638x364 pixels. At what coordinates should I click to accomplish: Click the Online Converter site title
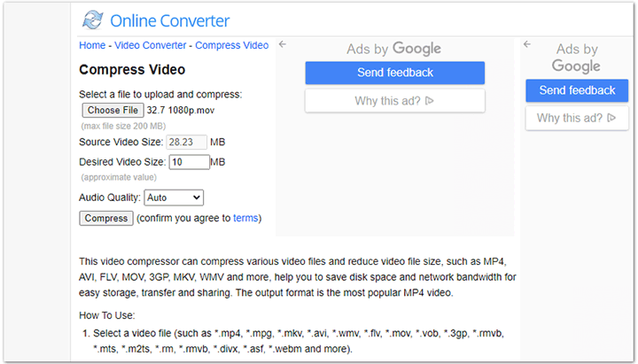pyautogui.click(x=170, y=20)
